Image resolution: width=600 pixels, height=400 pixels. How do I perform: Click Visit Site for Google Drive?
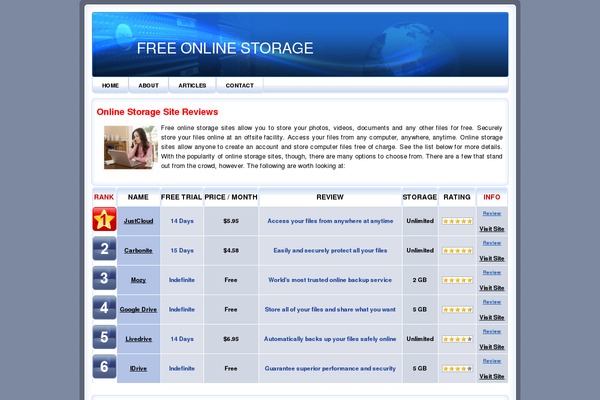tap(492, 317)
